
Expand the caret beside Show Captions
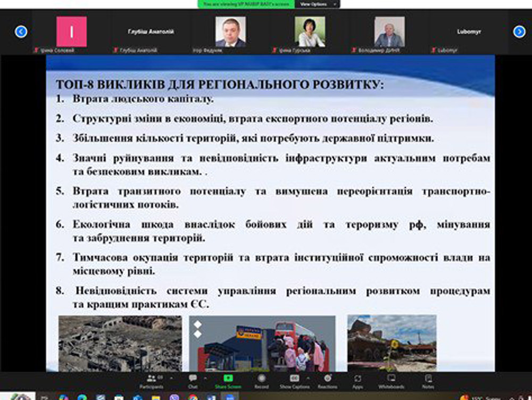(310, 377)
